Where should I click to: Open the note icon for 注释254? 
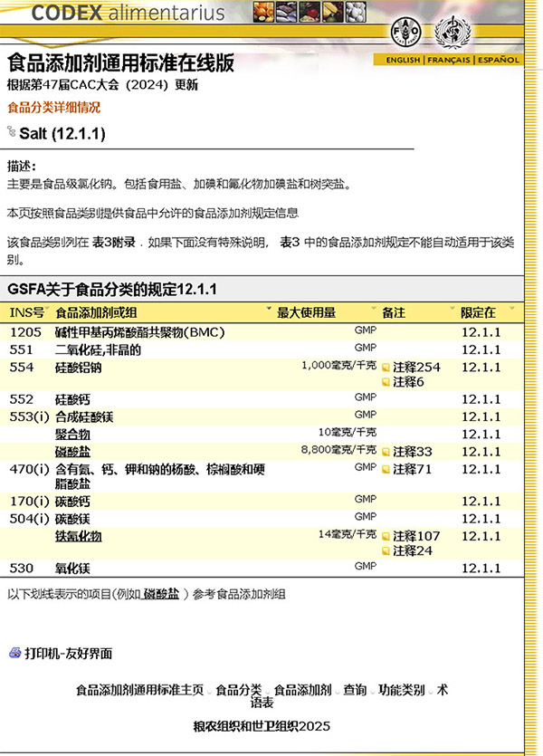tap(386, 368)
